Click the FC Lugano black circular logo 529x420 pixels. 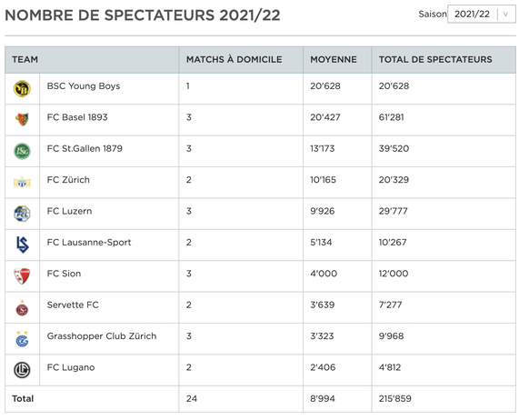(x=22, y=370)
